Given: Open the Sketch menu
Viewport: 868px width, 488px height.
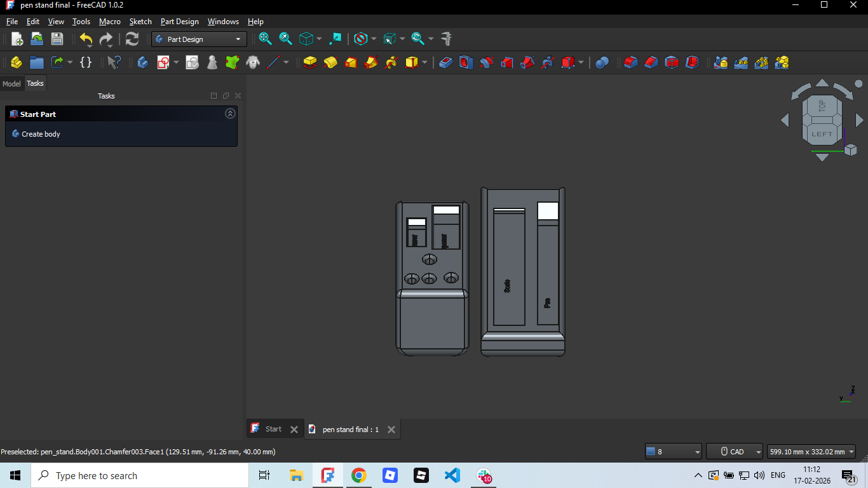Looking at the screenshot, I should pos(140,22).
